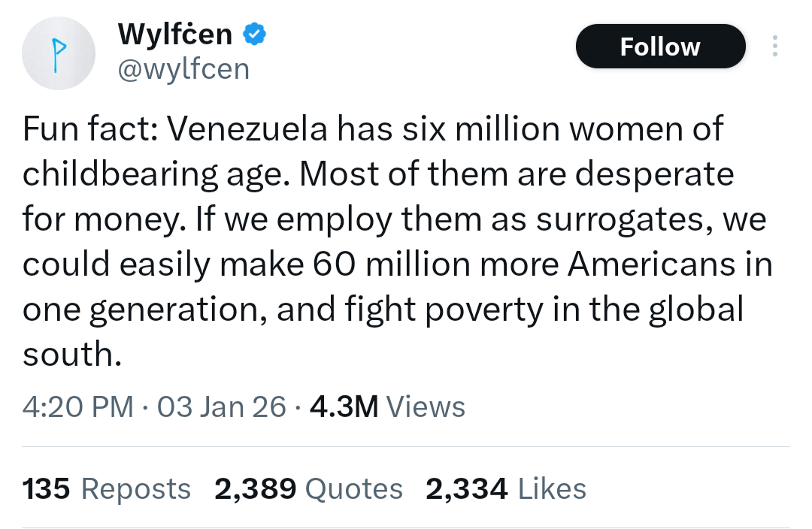The width and height of the screenshot is (812, 529).
Task: Open the Quotes list label
Action: point(354,489)
